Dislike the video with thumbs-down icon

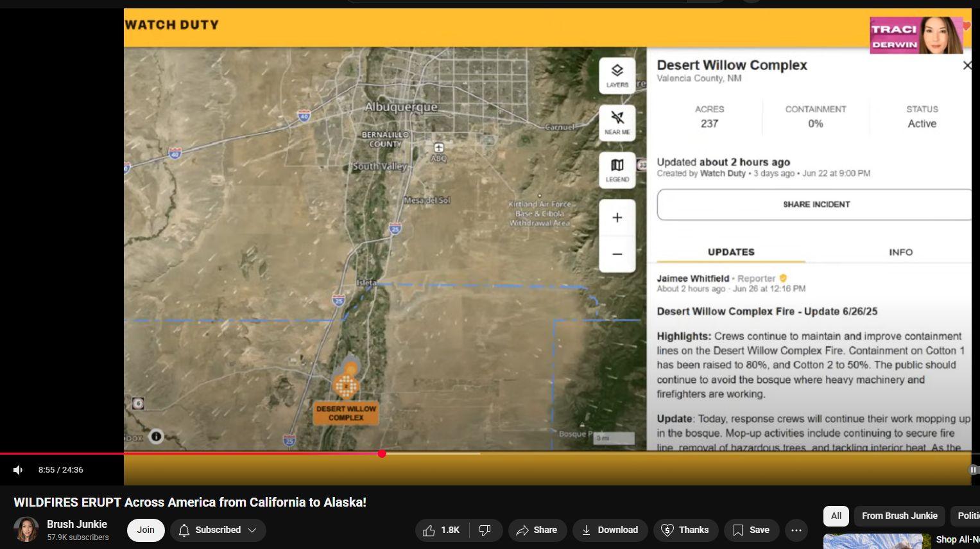click(x=486, y=530)
